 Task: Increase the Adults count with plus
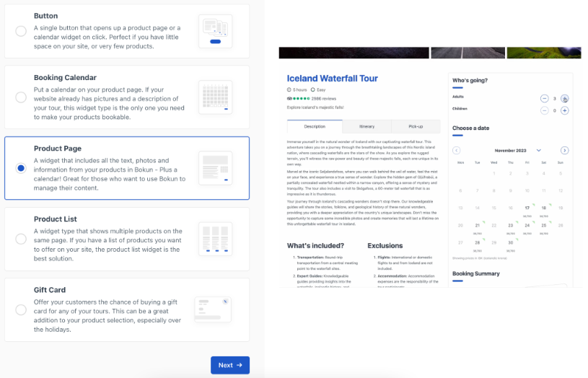[565, 98]
